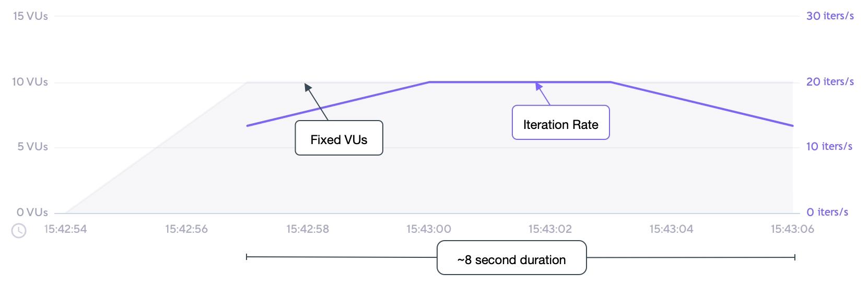This screenshot has height=285, width=868.
Task: Click the 0 iters/s right axis label
Action: 827,212
